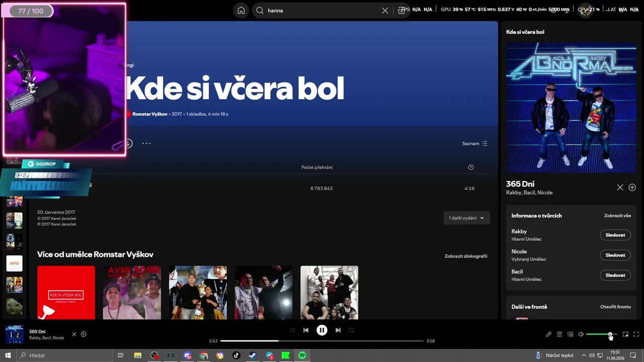Clear the search text with X icon

pyautogui.click(x=385, y=11)
